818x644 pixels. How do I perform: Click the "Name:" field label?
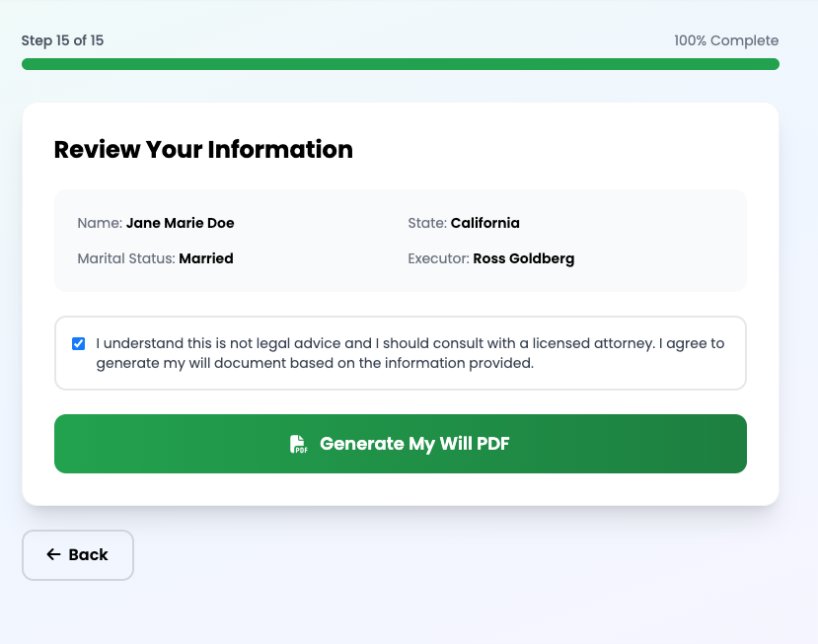pyautogui.click(x=100, y=223)
